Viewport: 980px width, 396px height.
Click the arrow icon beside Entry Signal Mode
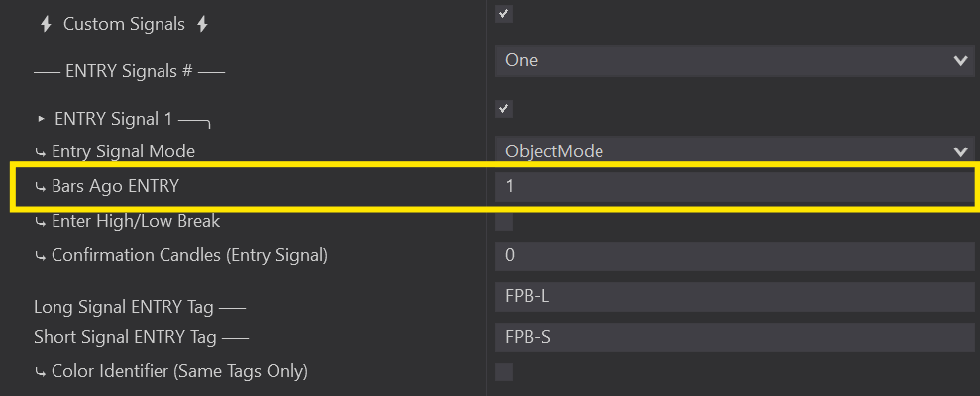click(x=40, y=152)
